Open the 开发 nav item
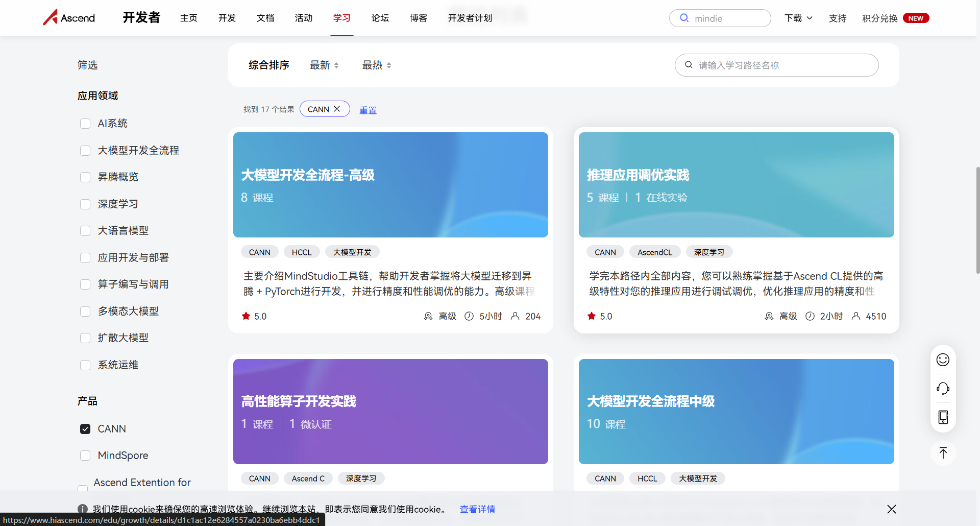 click(x=227, y=18)
